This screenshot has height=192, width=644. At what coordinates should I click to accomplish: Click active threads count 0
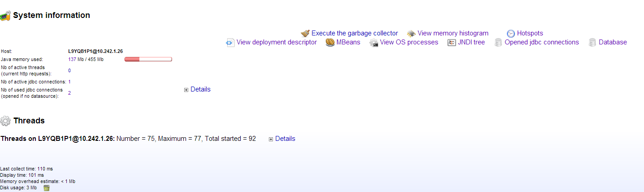[69, 70]
